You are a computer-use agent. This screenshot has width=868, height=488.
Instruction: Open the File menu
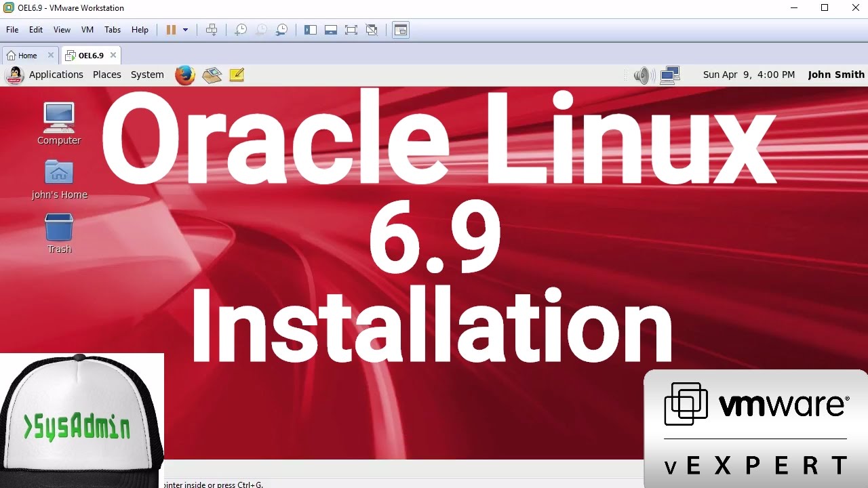[x=12, y=30]
